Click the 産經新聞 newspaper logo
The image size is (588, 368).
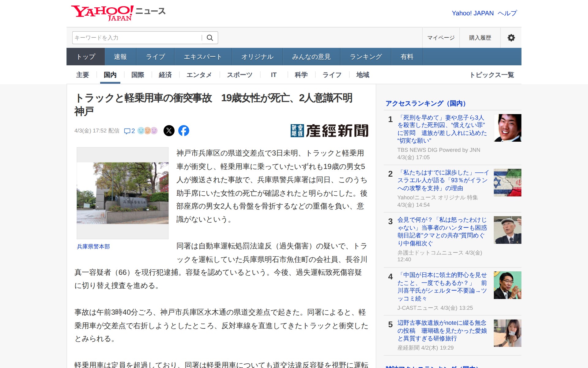[329, 130]
